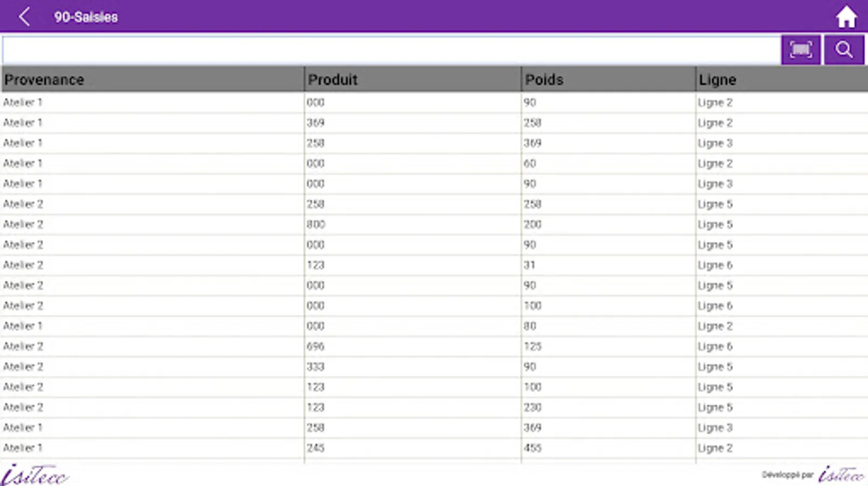Screen dimensions: 868x486
Task: Tap the 90-Saisies page title
Action: [85, 17]
